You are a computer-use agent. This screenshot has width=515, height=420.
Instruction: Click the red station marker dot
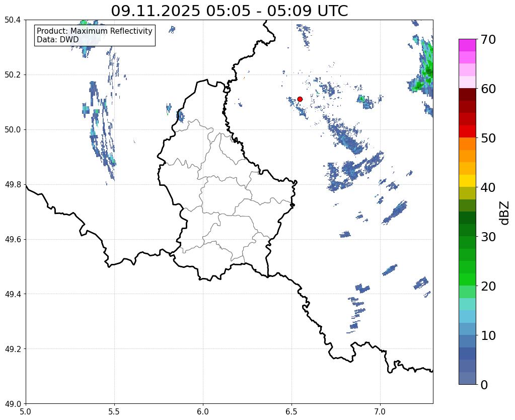click(x=300, y=99)
